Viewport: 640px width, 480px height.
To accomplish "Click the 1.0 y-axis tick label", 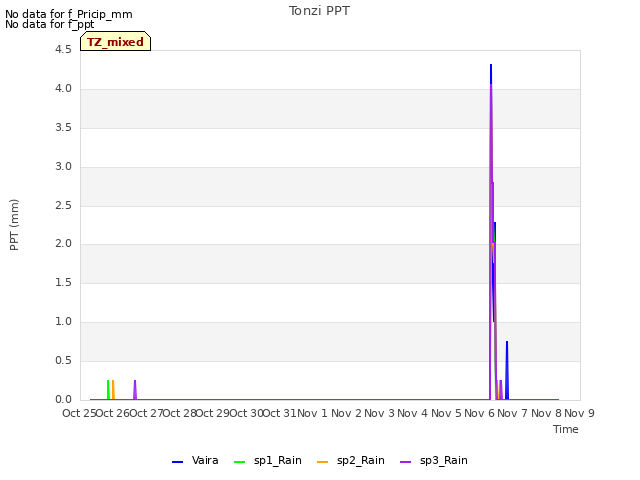I will pyautogui.click(x=63, y=322).
